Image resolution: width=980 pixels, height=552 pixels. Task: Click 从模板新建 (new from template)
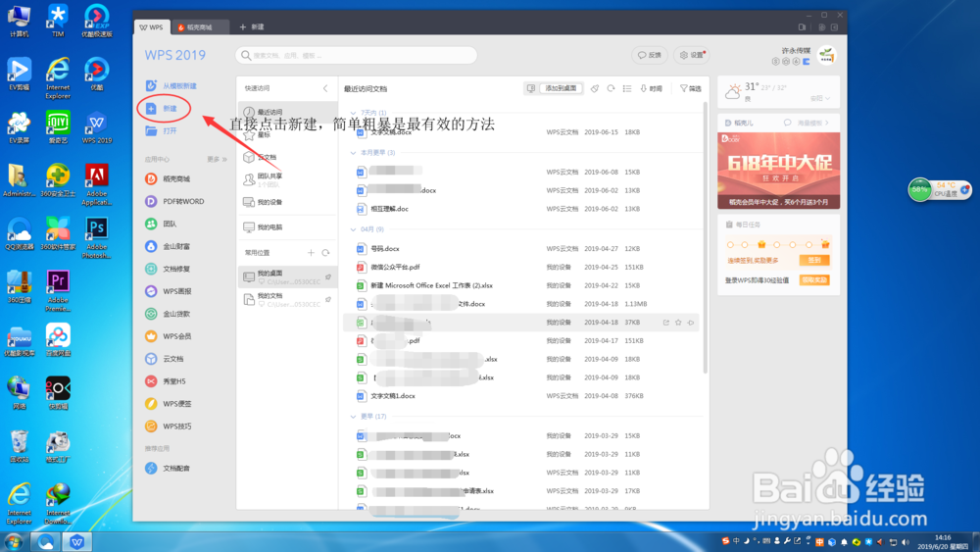pos(171,85)
